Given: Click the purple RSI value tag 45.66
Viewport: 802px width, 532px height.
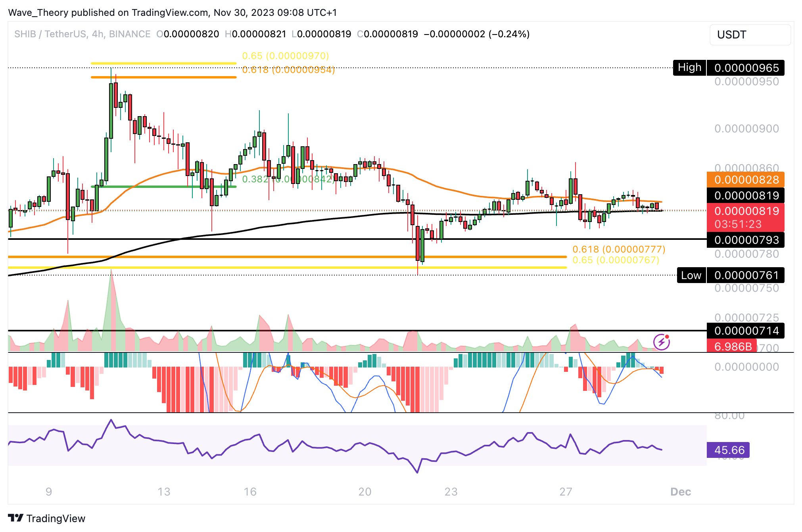Looking at the screenshot, I should tap(728, 450).
